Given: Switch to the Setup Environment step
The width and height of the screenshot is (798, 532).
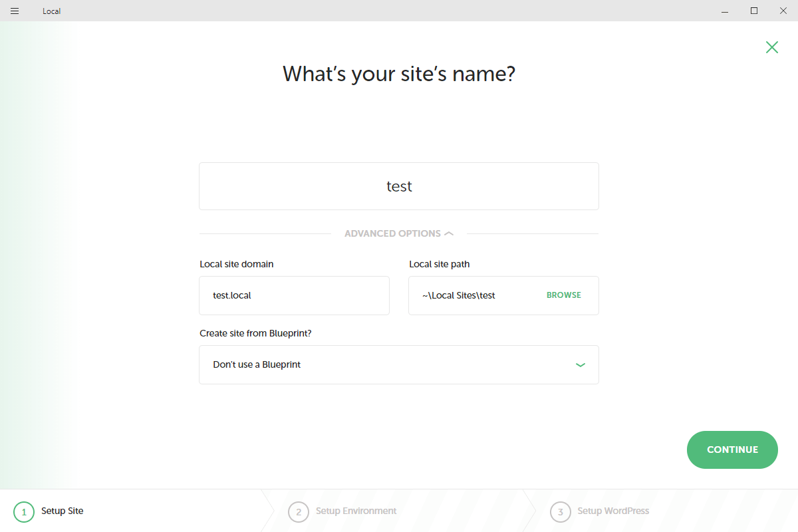Looking at the screenshot, I should (x=356, y=511).
